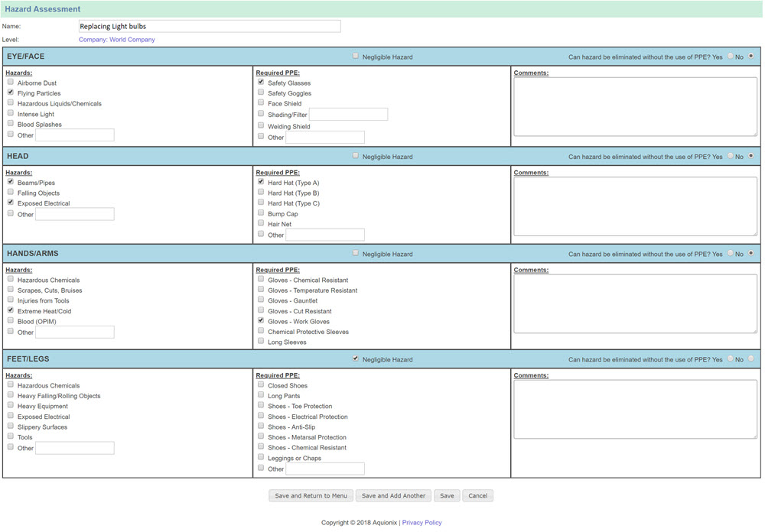Choose No radio in Feet/Legs section
765x532 pixels.
pyautogui.click(x=751, y=358)
